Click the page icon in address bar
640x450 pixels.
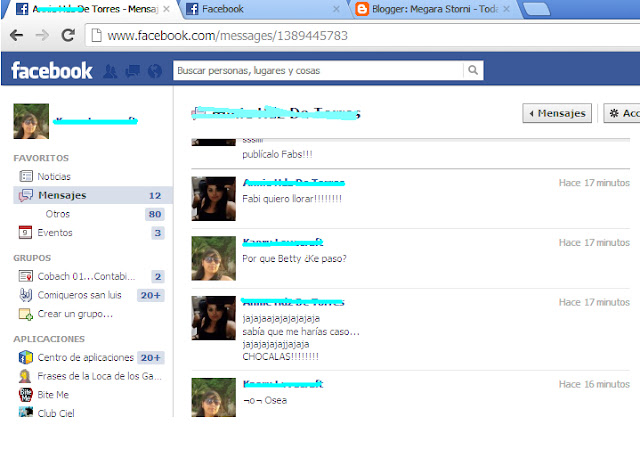(96, 36)
